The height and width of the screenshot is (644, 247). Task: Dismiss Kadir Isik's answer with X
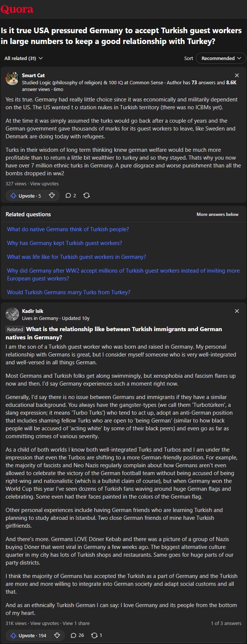(237, 311)
